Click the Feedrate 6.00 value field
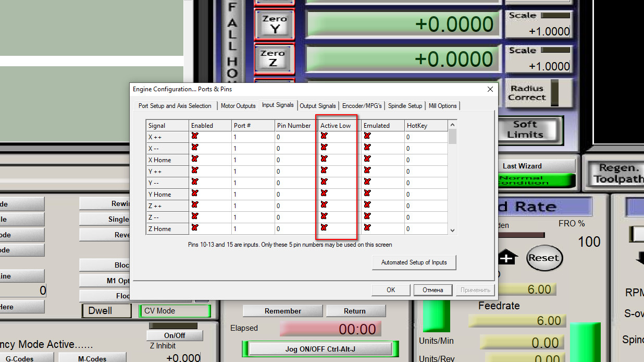 pos(517,321)
